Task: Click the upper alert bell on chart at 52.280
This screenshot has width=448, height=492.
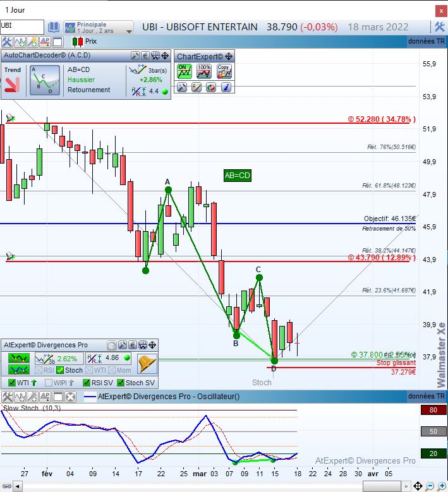Action: tap(10, 117)
